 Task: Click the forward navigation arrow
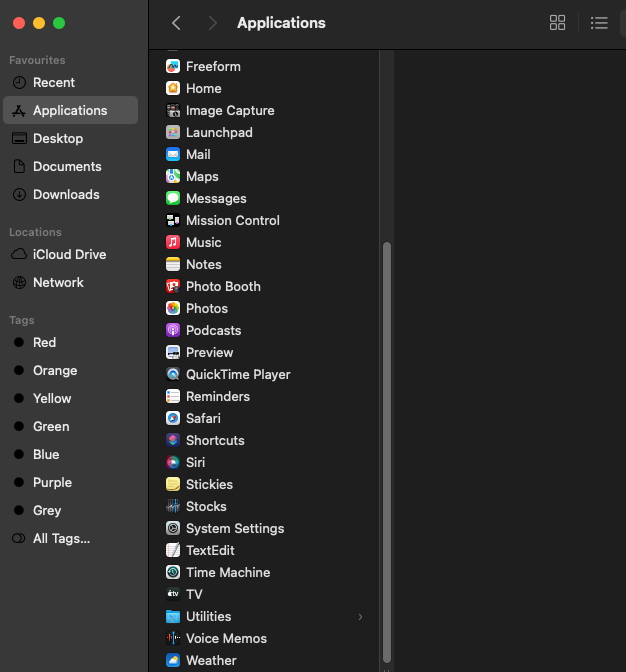pos(212,23)
